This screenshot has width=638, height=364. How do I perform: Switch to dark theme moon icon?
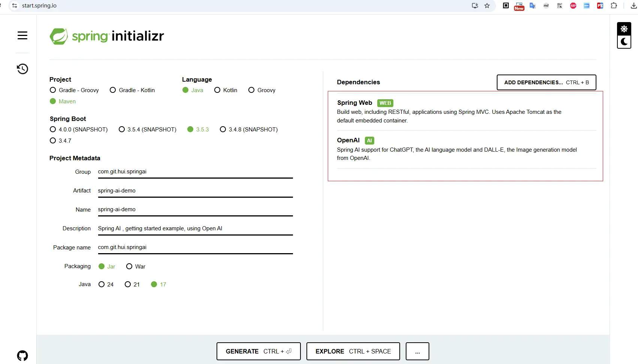[x=624, y=42]
